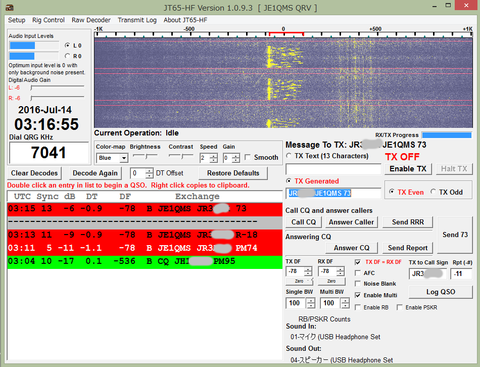Adjust the Brightness slider
480x367 pixels.
point(145,156)
